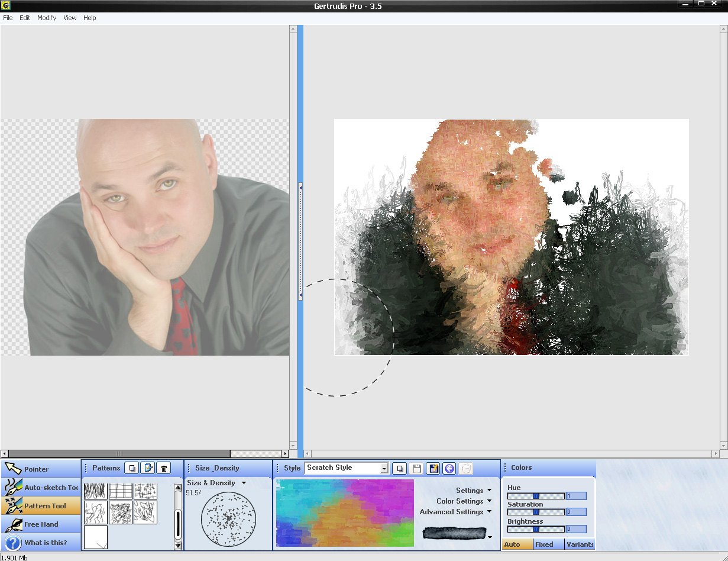This screenshot has width=728, height=561.
Task: Select the grid lines pattern thumbnail
Action: [120, 491]
